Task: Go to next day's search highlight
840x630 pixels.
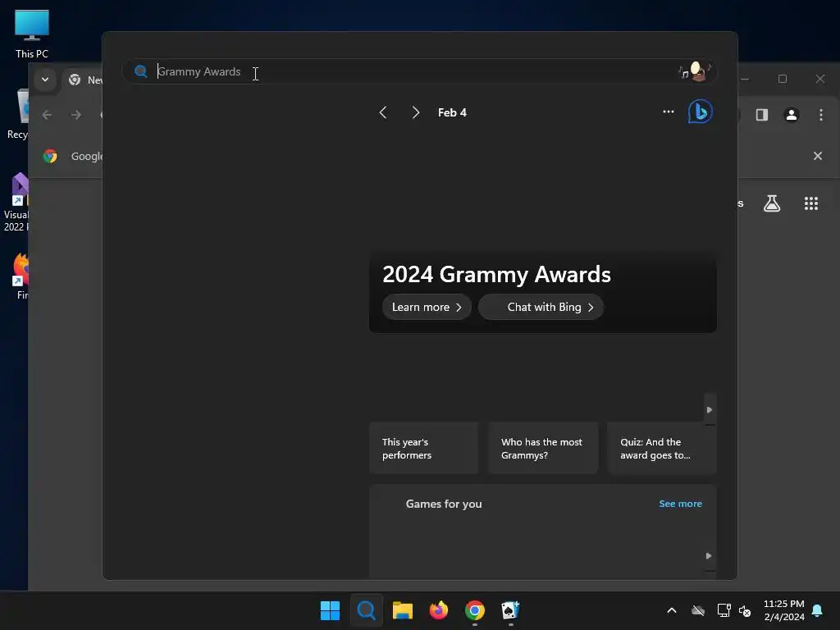Action: [x=416, y=112]
